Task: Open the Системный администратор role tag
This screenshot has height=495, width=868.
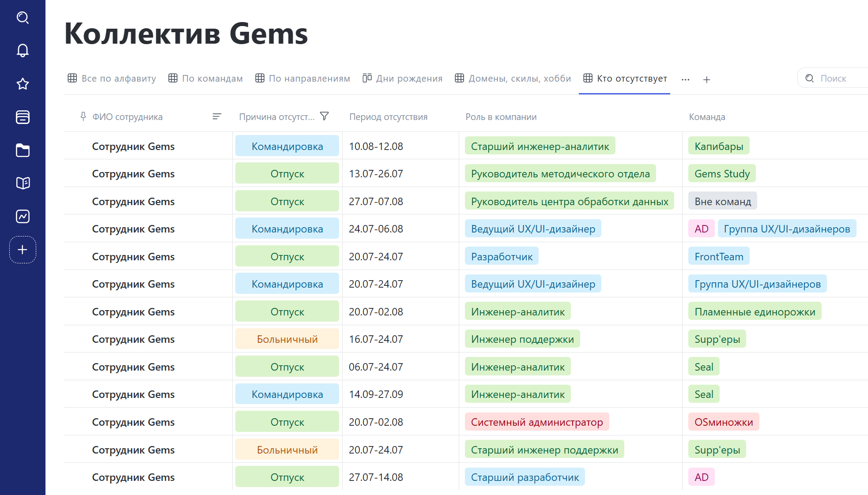Action: coord(537,422)
